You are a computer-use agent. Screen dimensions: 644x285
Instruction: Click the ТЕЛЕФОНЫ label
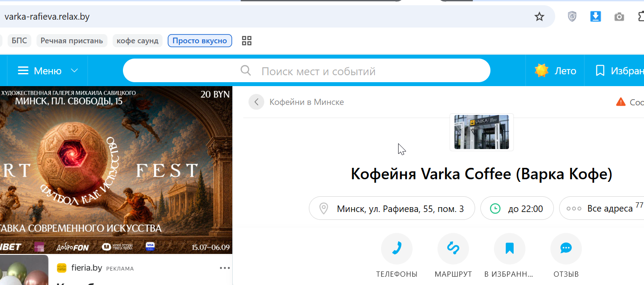pyautogui.click(x=397, y=275)
